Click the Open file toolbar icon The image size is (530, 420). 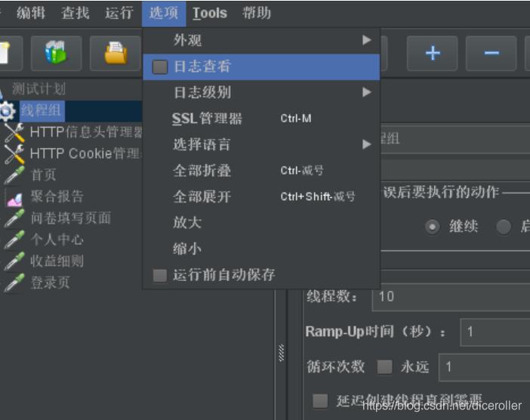(116, 53)
